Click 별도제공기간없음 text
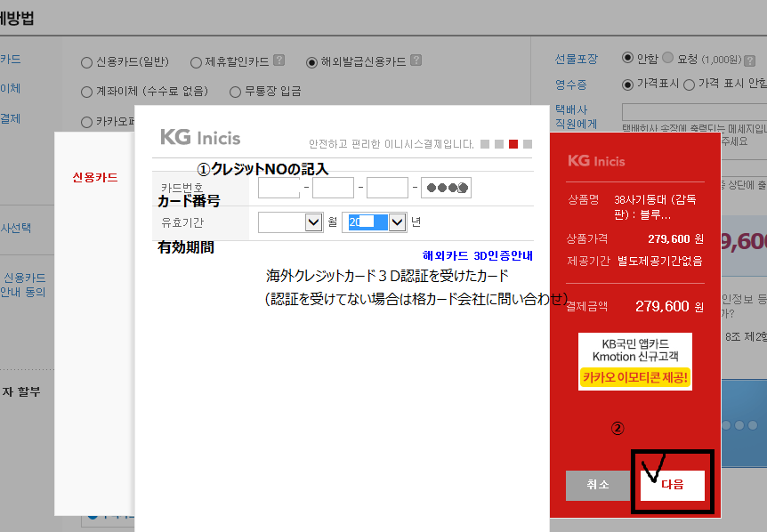767x532 pixels. click(x=660, y=262)
